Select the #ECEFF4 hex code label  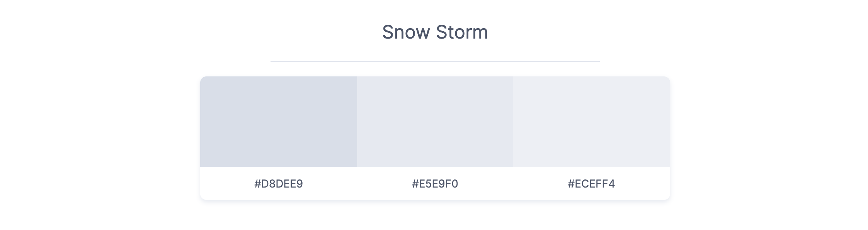591,184
